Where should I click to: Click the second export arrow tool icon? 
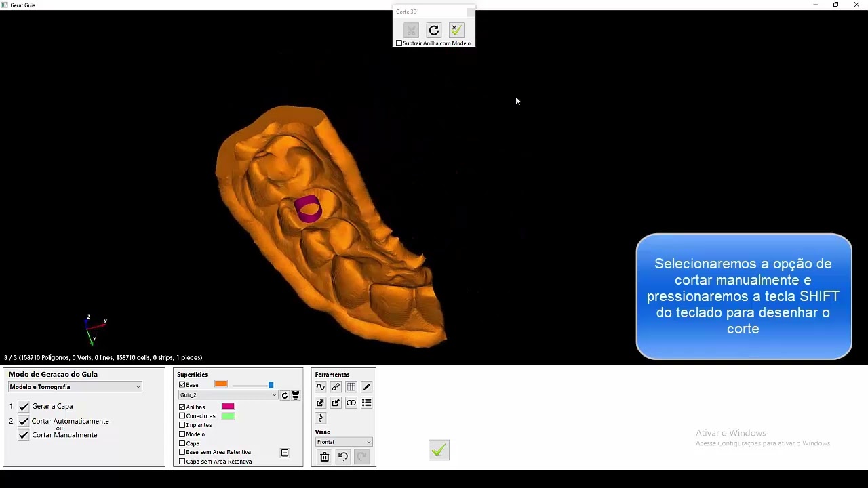click(336, 403)
